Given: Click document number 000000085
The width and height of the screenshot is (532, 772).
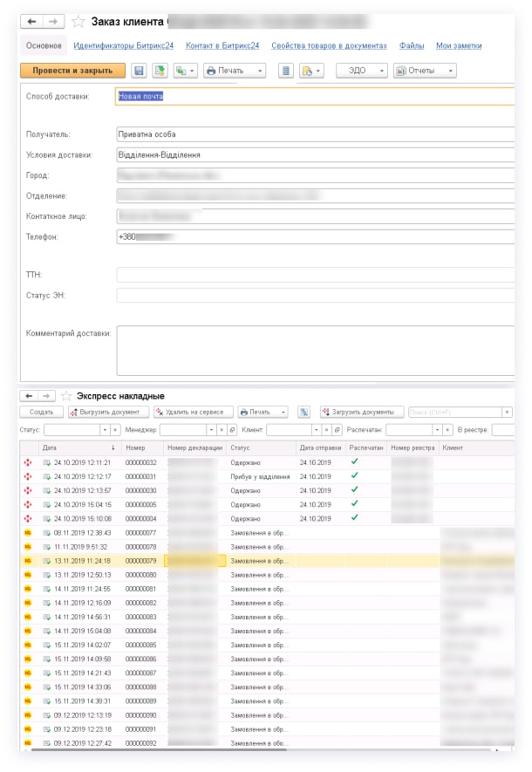Looking at the screenshot, I should tap(140, 645).
